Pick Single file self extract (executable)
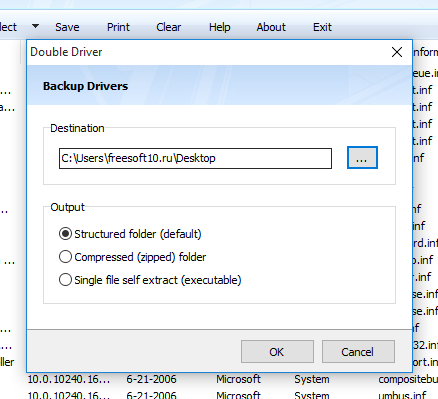Screen dimensions: 438x399 point(150,280)
